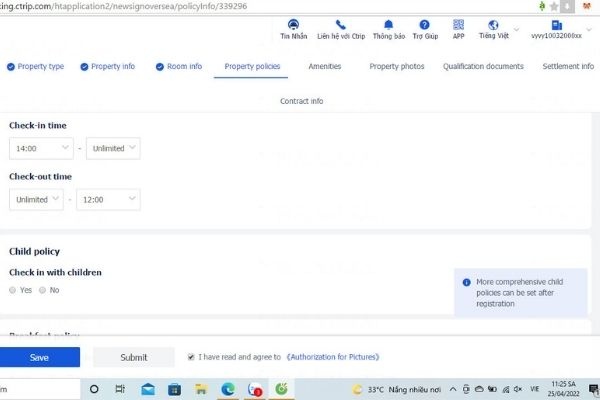Go to the Property info step

coord(108,67)
